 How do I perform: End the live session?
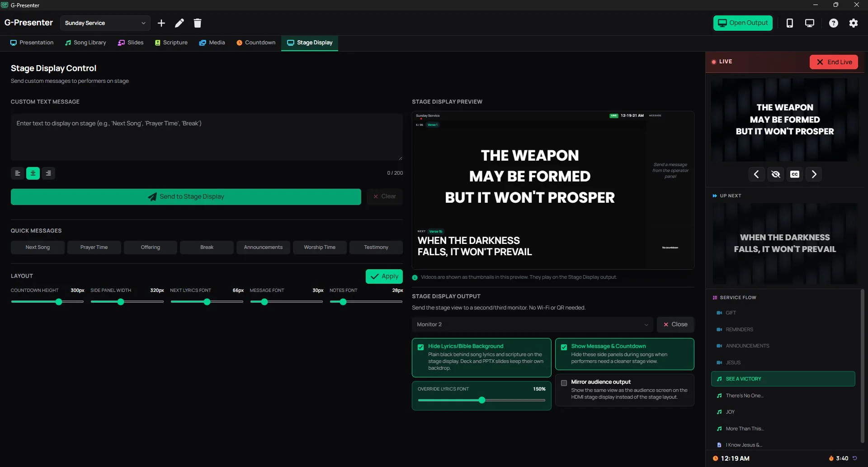pos(834,62)
